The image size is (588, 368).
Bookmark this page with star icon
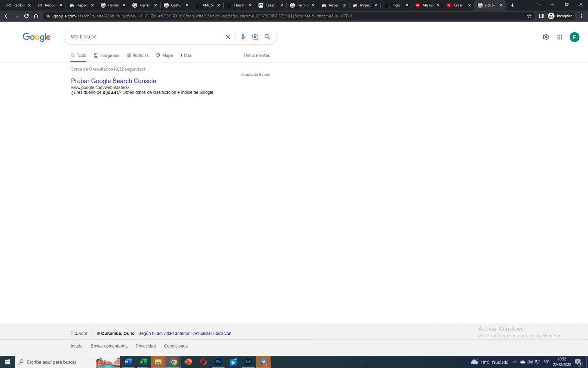pos(529,16)
